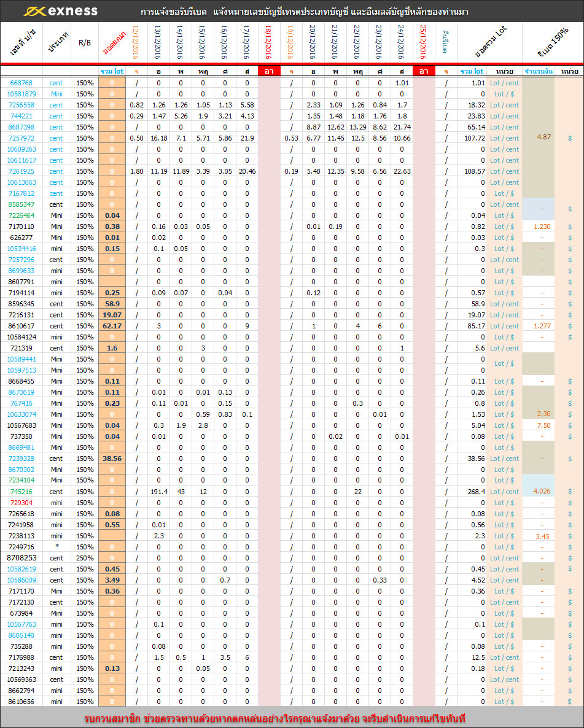
Task: Click the carried-over lot value 19.07
Action: tap(112, 316)
